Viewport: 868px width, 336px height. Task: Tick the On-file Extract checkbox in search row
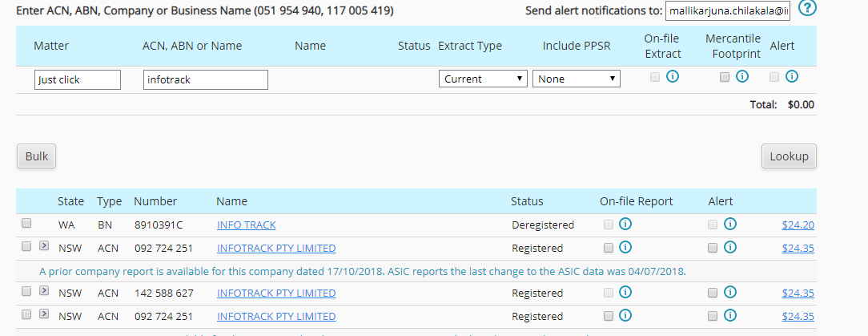coord(655,77)
